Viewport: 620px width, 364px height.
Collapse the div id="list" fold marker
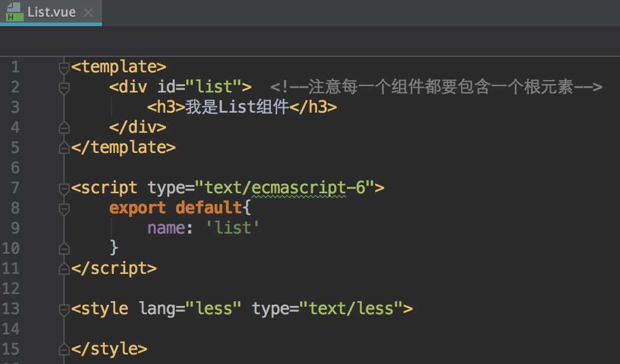[x=64, y=88]
